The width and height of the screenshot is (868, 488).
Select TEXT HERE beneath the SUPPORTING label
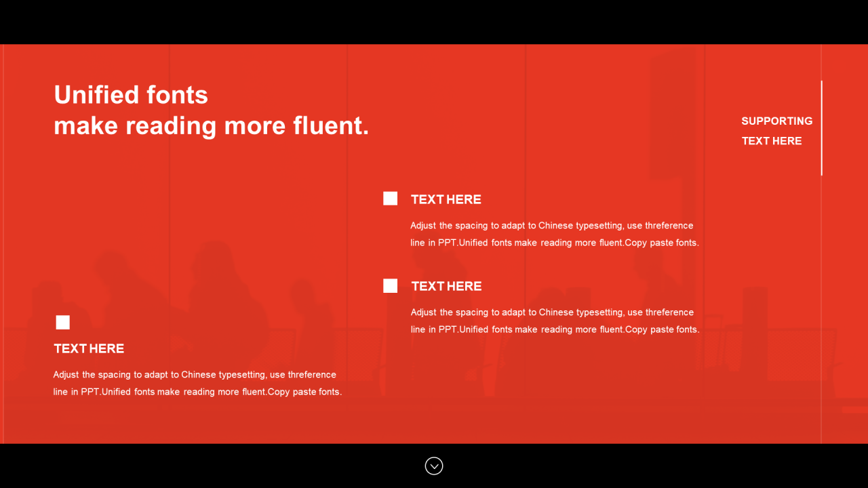[772, 141]
